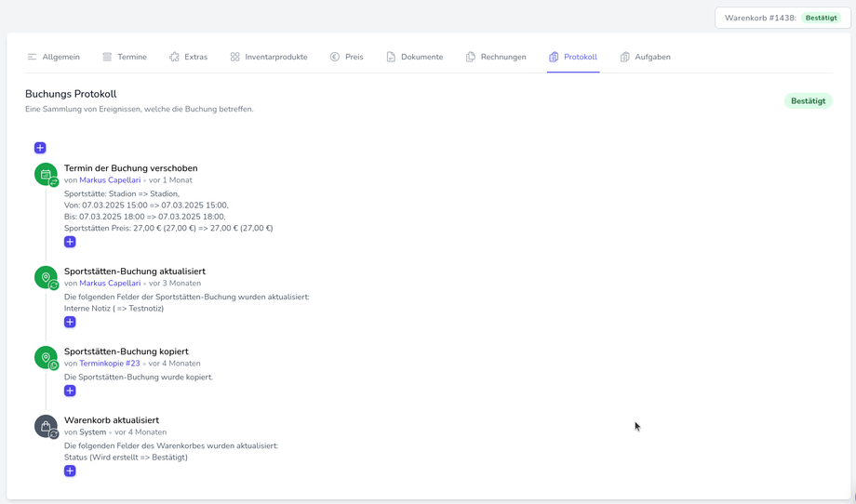Click the plus button under Termin verschoben entry
The width and height of the screenshot is (856, 504).
(70, 242)
